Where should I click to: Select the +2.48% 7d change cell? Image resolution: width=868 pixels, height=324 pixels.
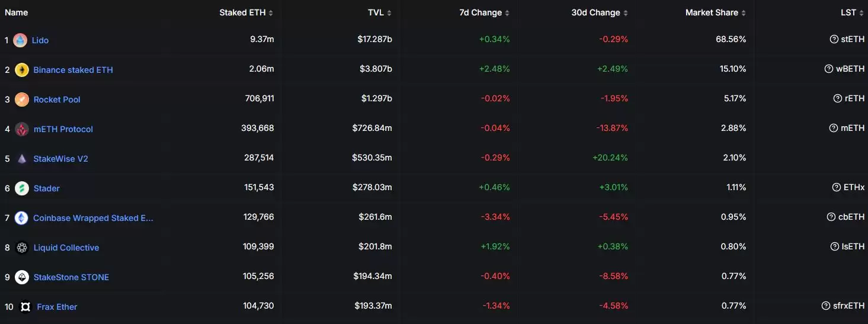(495, 69)
